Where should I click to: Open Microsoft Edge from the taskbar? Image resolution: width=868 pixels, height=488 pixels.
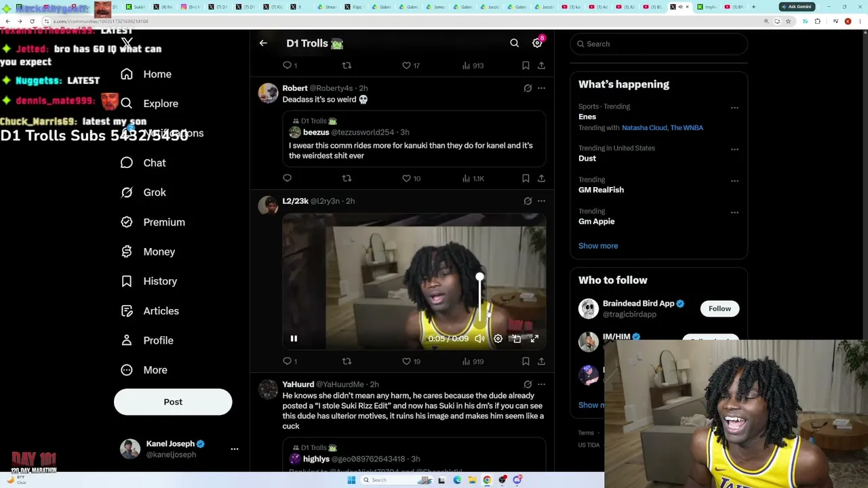tap(457, 480)
